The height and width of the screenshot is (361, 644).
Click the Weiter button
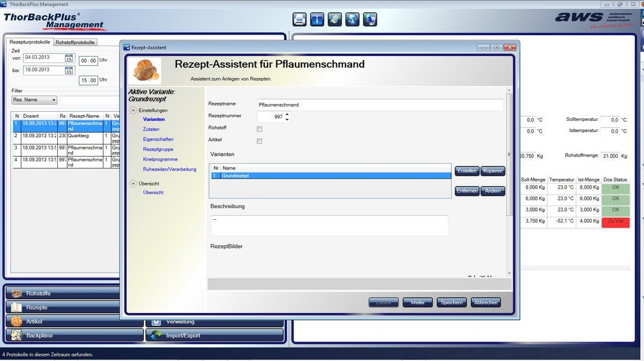point(417,302)
